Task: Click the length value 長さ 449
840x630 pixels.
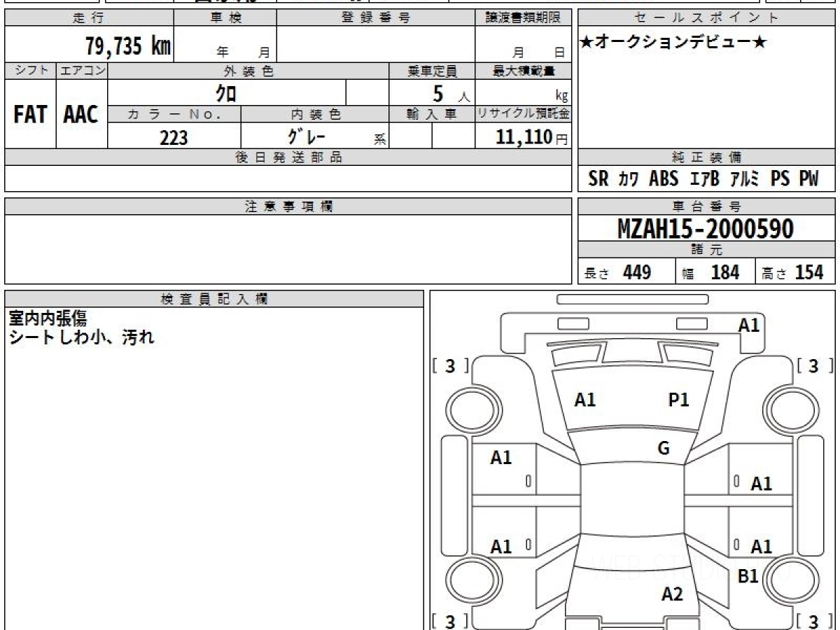Action: [x=617, y=273]
